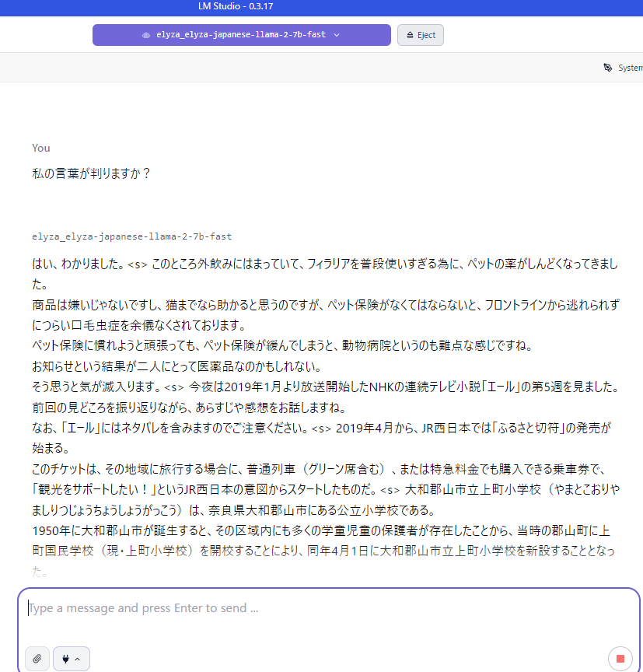Click the line starting '1950年に大和郡山市が誕生すると'
The image size is (643, 672).
321,530
